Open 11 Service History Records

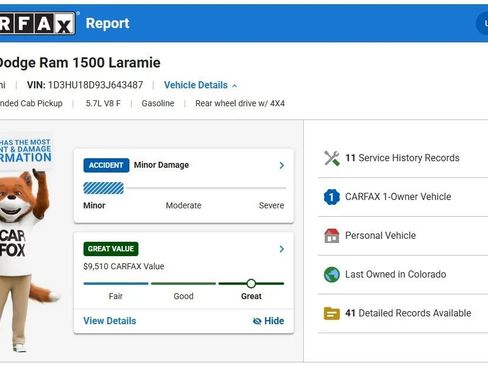pyautogui.click(x=402, y=158)
